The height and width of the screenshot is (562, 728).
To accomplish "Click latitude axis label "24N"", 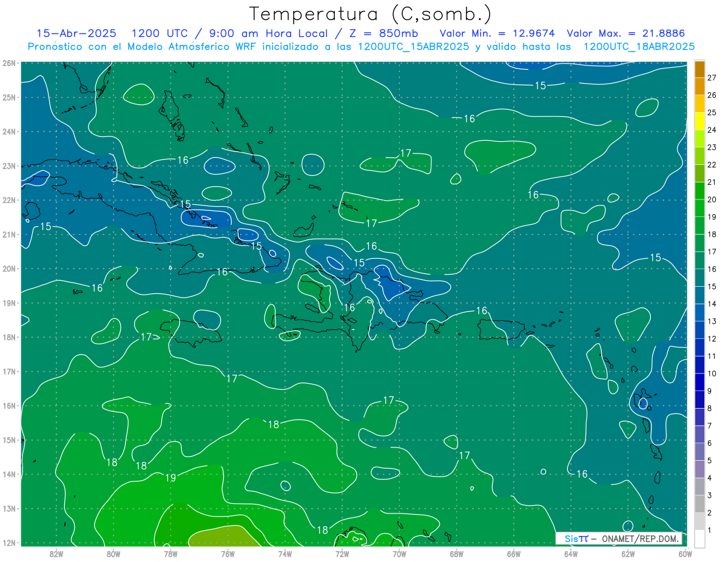I will (x=8, y=132).
